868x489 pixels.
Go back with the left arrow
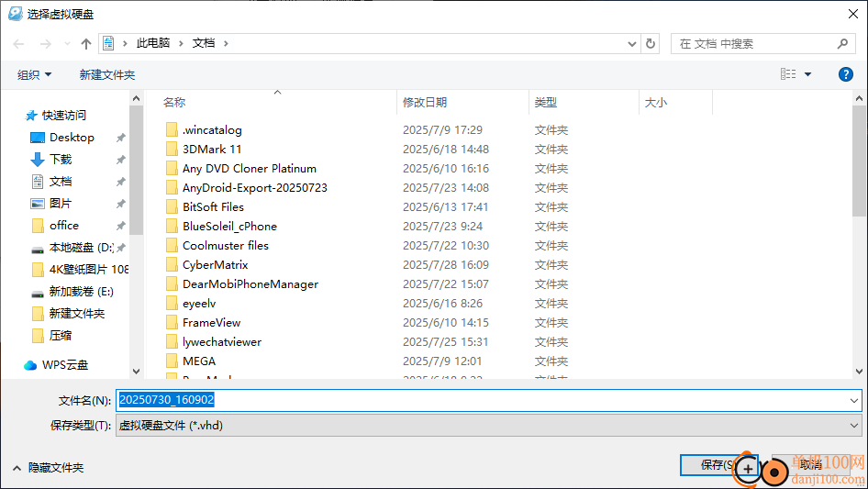click(18, 44)
